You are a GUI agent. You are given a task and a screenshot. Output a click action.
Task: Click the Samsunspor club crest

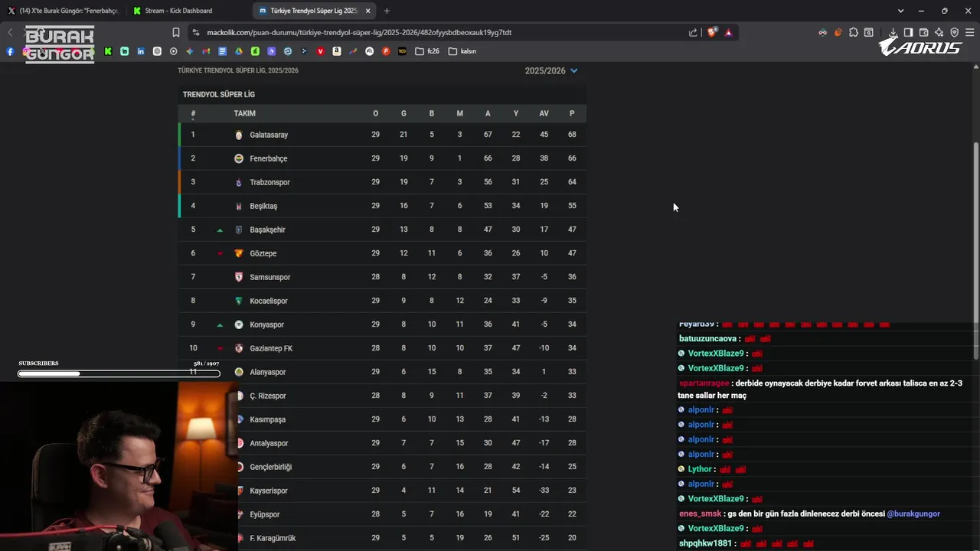pyautogui.click(x=239, y=277)
